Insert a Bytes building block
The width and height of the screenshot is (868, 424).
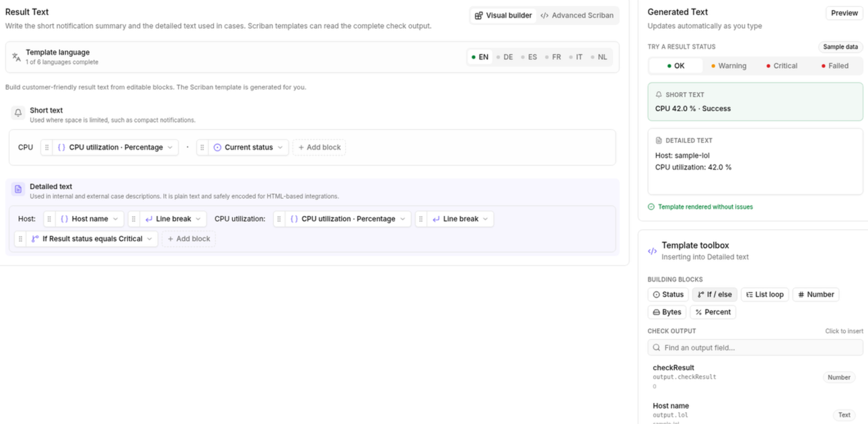(667, 312)
